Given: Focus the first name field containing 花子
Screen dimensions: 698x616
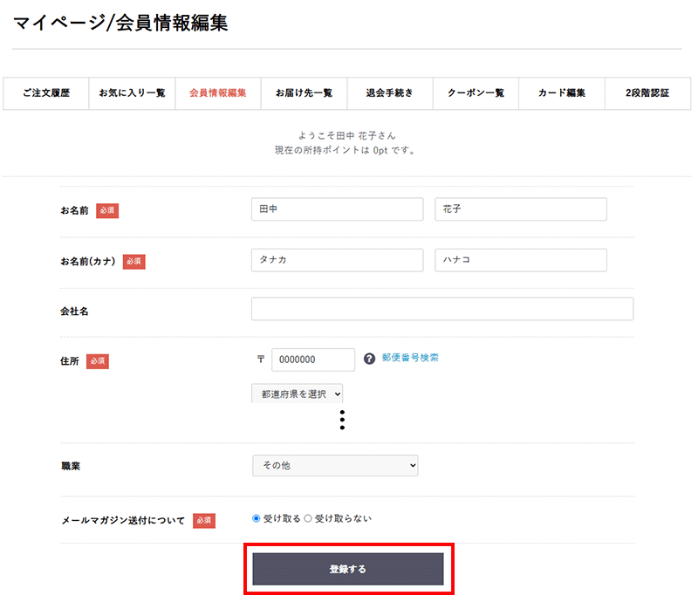Looking at the screenshot, I should click(x=520, y=209).
